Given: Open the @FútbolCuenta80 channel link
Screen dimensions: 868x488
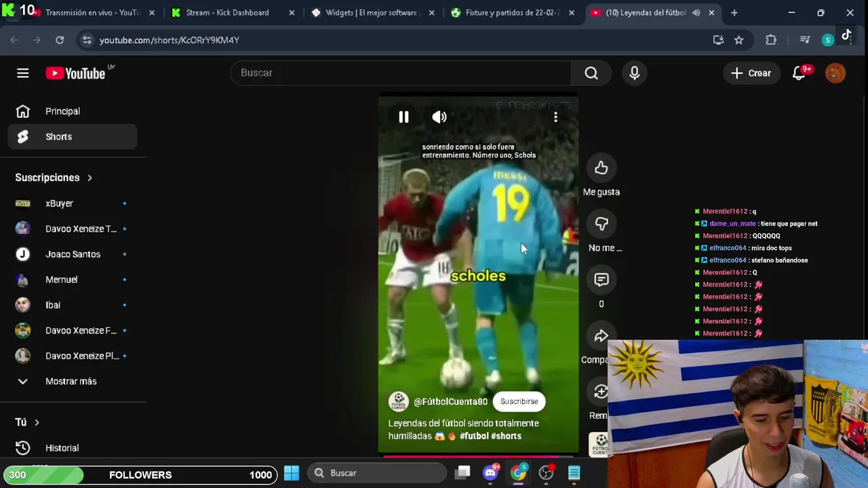Looking at the screenshot, I should click(450, 402).
